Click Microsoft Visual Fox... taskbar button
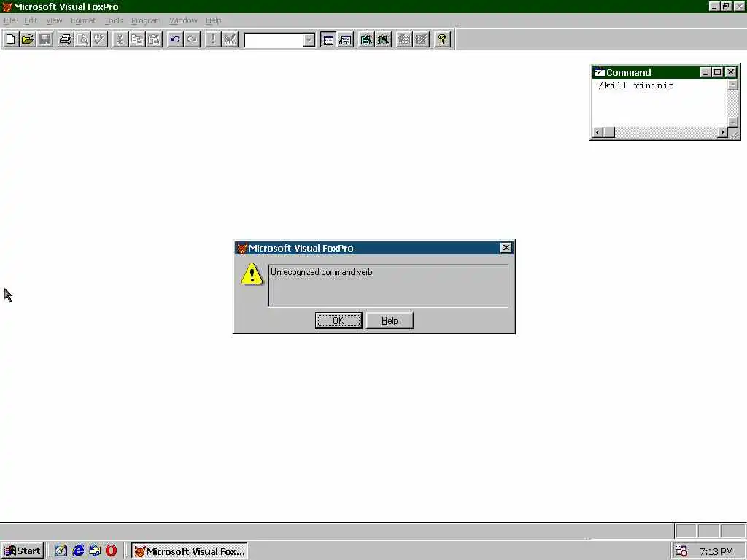 point(190,551)
